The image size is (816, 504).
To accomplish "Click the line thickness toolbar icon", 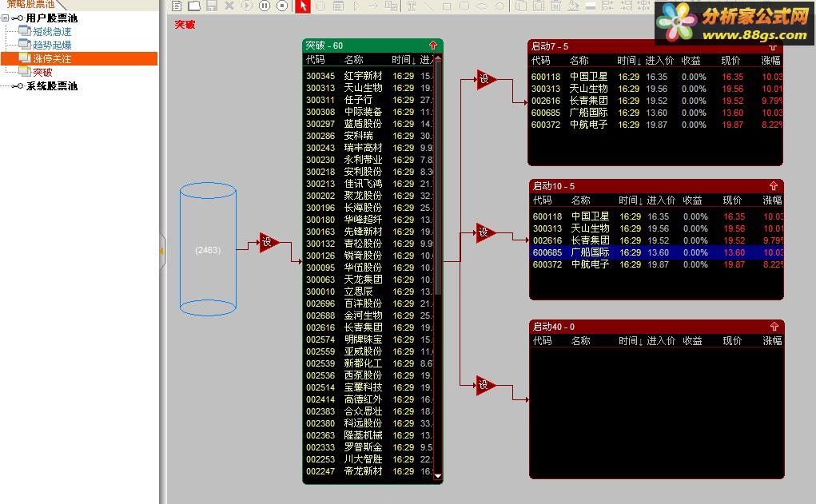I will (591, 6).
